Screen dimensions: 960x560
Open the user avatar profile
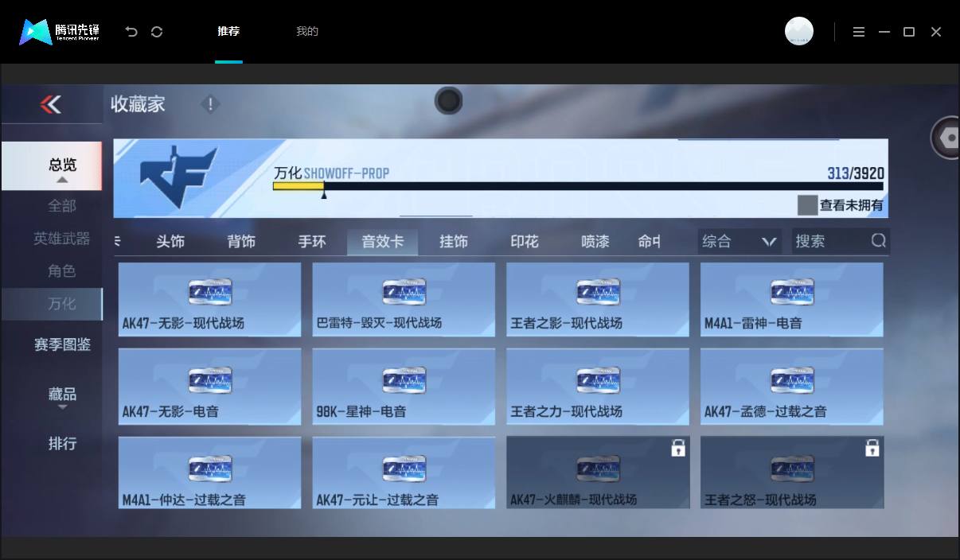[x=799, y=31]
